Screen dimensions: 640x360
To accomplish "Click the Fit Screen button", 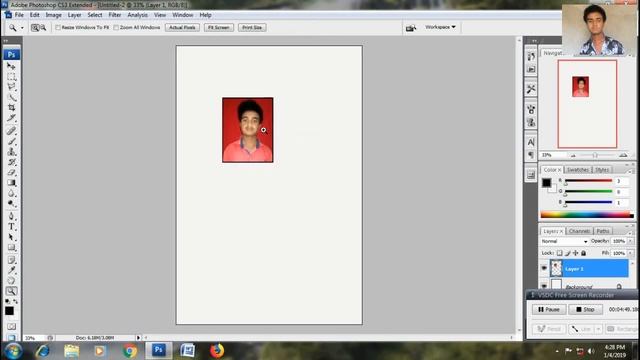I will tap(219, 28).
